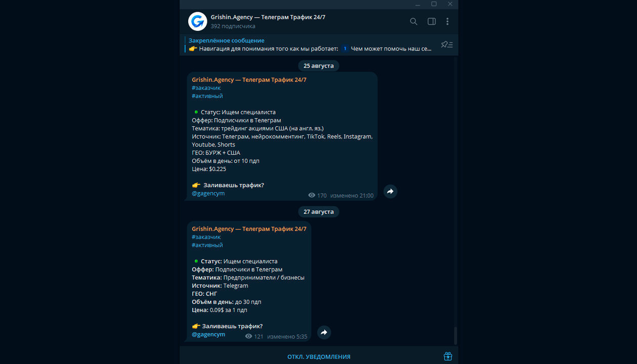Click the изменено 21:00 timestamp
637x364 pixels.
coord(352,196)
